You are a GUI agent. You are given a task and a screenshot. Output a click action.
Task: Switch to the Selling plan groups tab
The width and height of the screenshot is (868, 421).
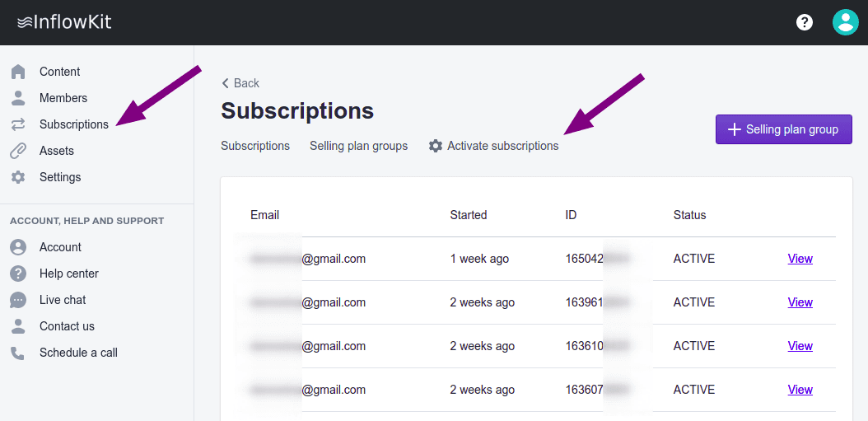pos(358,146)
